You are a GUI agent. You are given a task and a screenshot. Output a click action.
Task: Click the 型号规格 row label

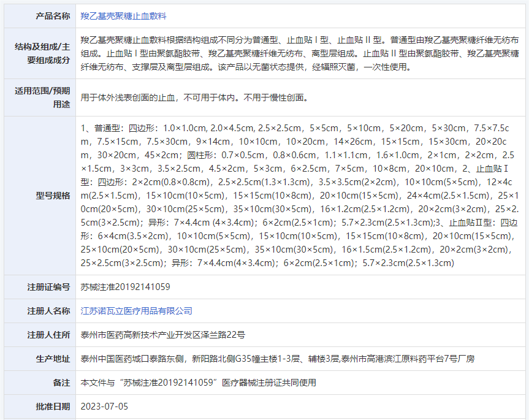point(53,196)
